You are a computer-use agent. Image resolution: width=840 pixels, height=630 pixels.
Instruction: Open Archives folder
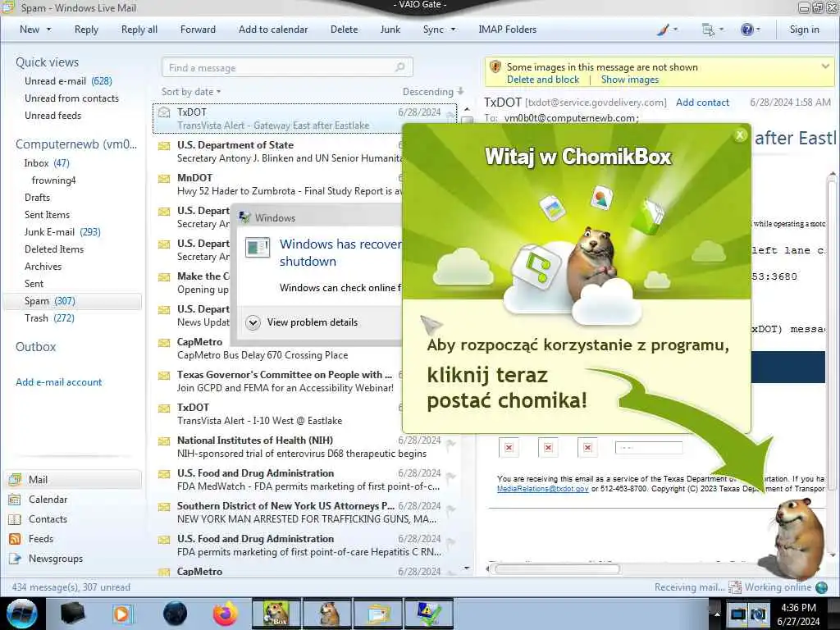pos(43,267)
